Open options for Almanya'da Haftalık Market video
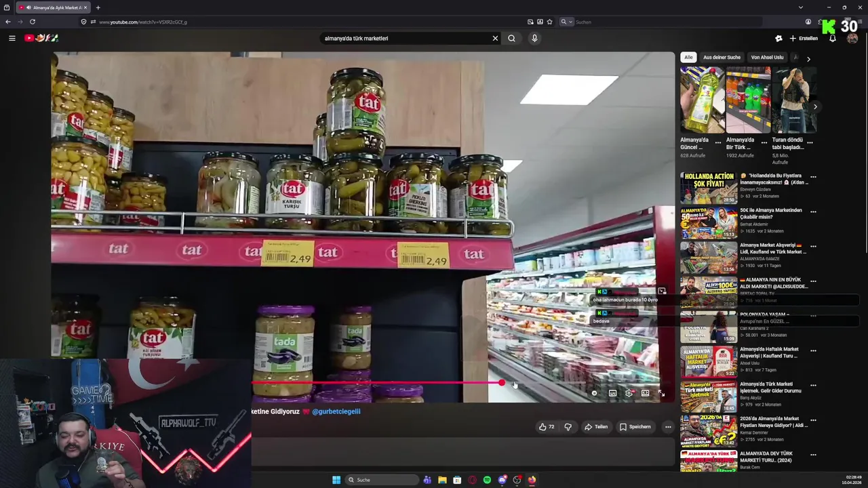Image resolution: width=868 pixels, height=488 pixels. tap(813, 350)
